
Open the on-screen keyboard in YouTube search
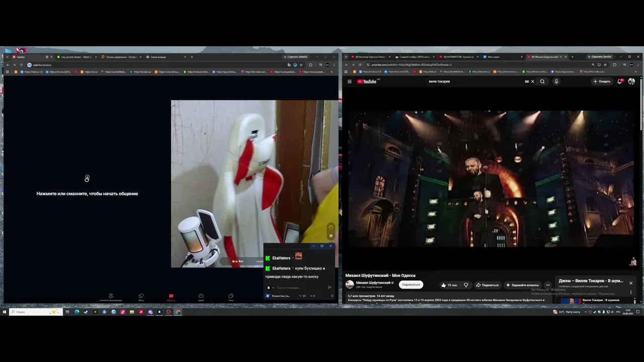[x=527, y=81]
